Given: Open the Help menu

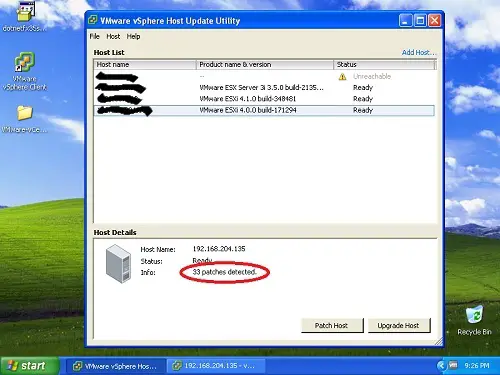Looking at the screenshot, I should [133, 36].
